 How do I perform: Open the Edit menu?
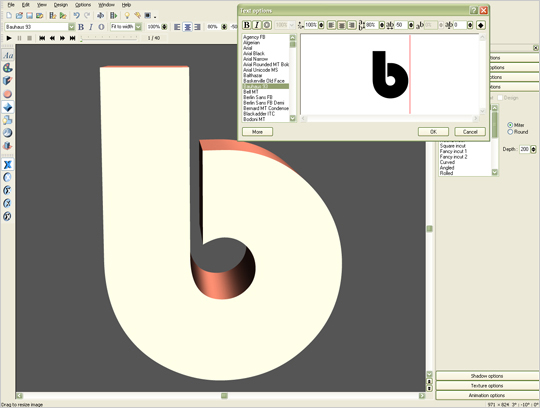point(26,5)
